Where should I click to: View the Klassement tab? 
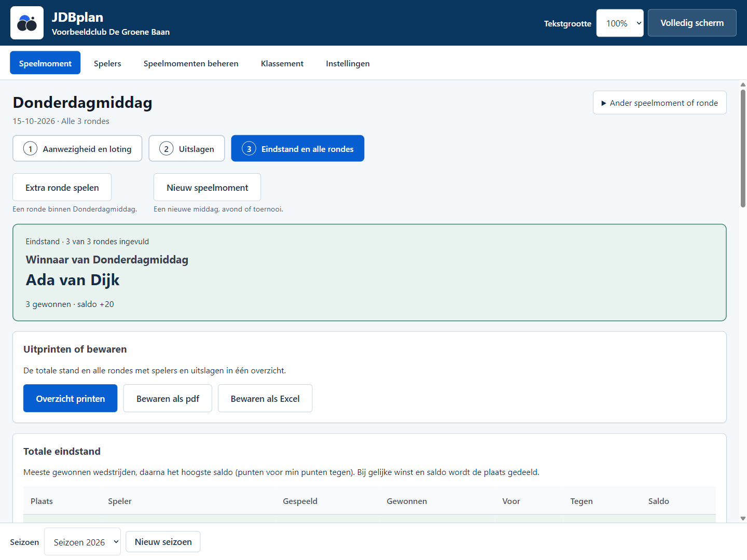[x=282, y=63]
